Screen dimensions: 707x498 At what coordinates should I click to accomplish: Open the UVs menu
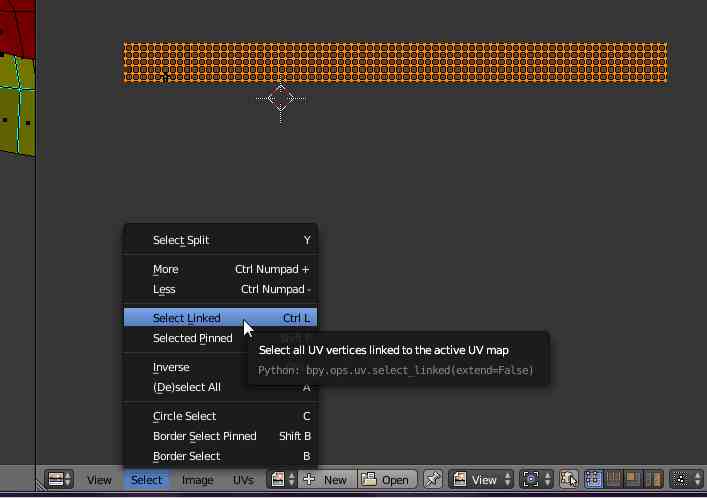point(243,480)
